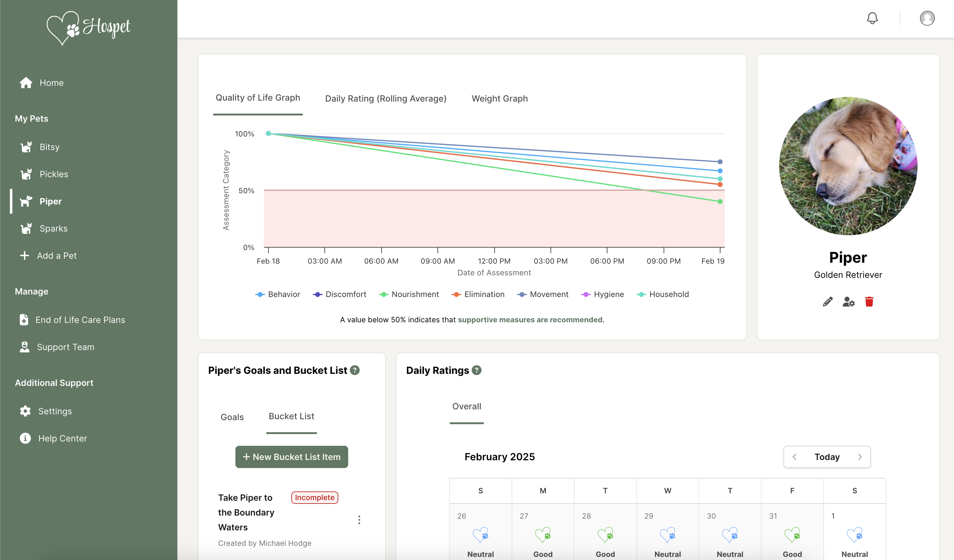
Task: Click New Bucket List Item button
Action: point(292,457)
